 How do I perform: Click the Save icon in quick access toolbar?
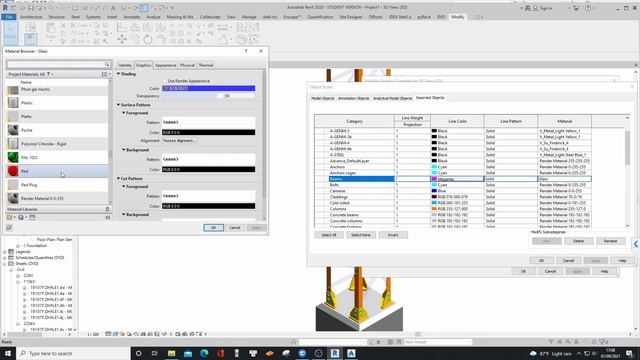31,8
